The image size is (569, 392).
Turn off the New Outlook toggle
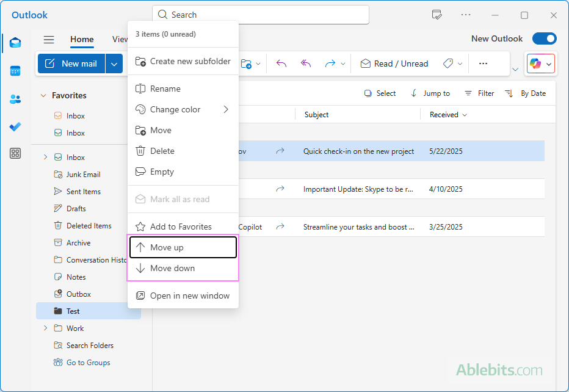[x=544, y=38]
